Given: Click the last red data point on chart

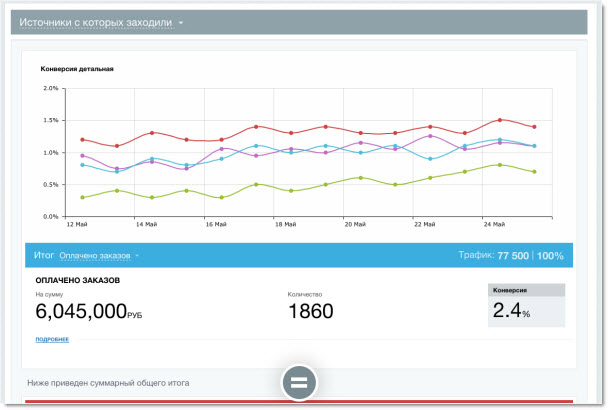Looking at the screenshot, I should point(535,127).
